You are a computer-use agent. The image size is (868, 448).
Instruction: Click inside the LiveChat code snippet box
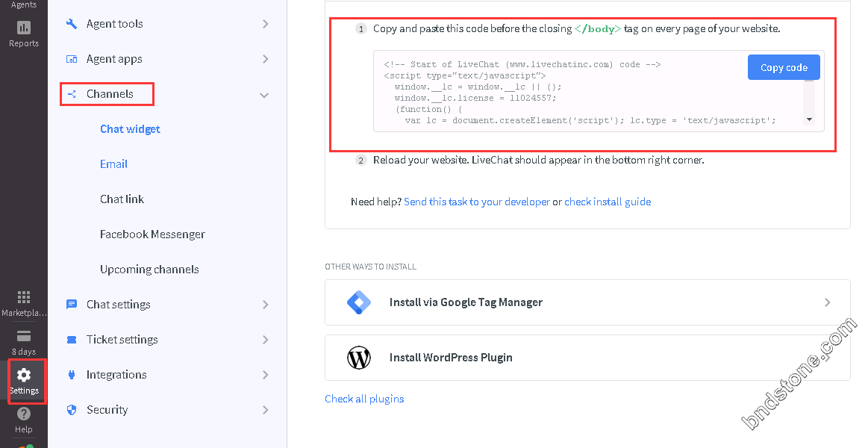tap(599, 91)
